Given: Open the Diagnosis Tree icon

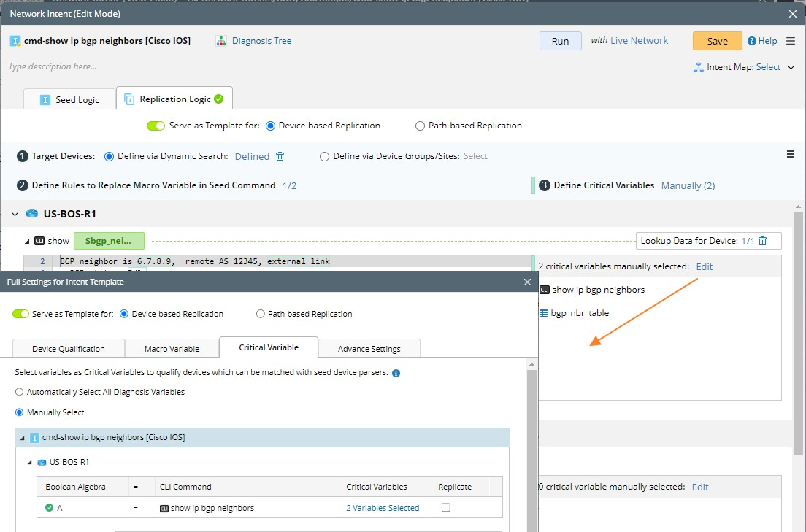Looking at the screenshot, I should 221,41.
